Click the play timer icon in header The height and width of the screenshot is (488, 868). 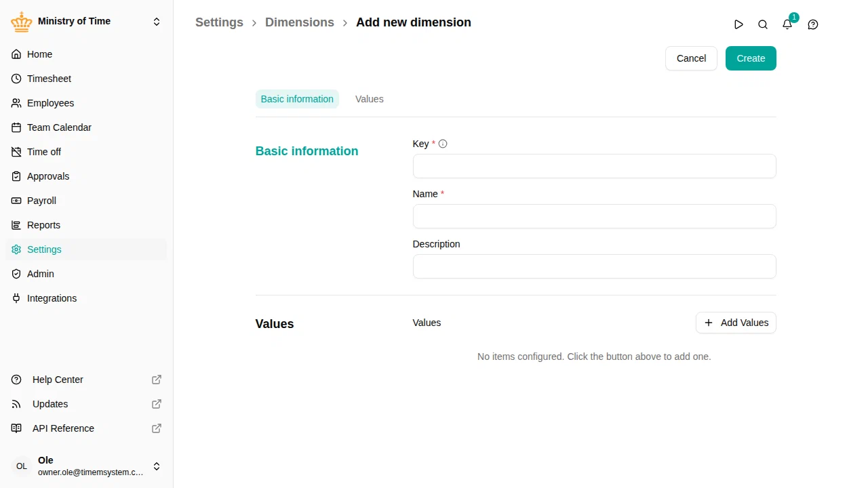[738, 24]
